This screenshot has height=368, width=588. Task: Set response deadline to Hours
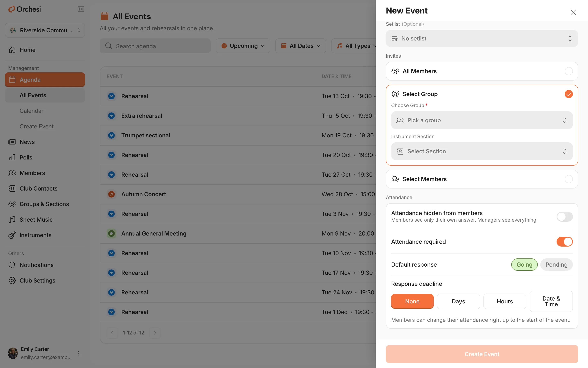coord(505,301)
